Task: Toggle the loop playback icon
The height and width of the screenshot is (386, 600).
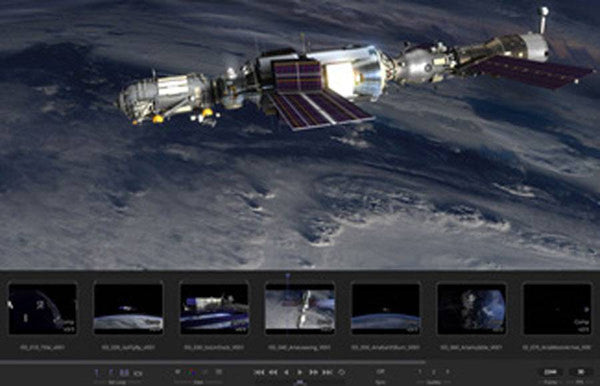Action: (x=341, y=372)
